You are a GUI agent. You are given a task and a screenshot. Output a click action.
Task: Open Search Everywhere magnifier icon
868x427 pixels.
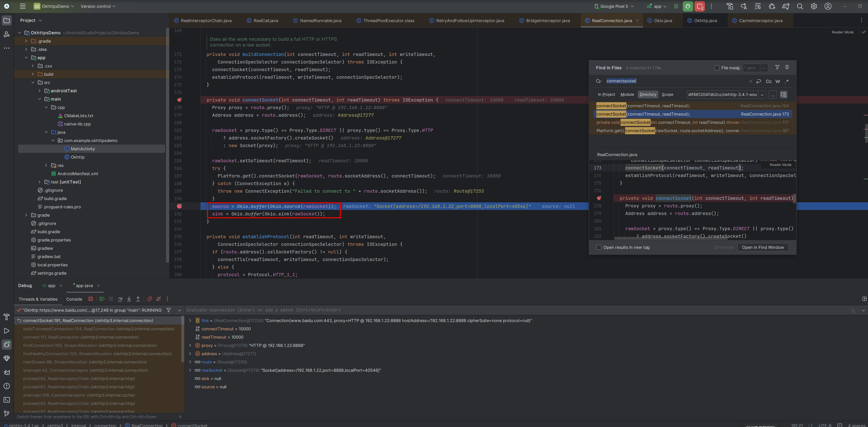tap(800, 6)
